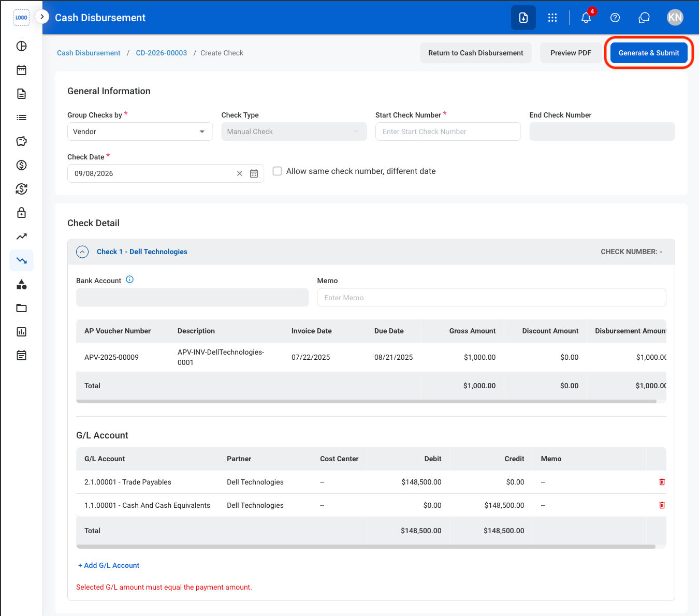
Task: Delete the Cash And Cash Equivalents row
Action: coord(662,505)
